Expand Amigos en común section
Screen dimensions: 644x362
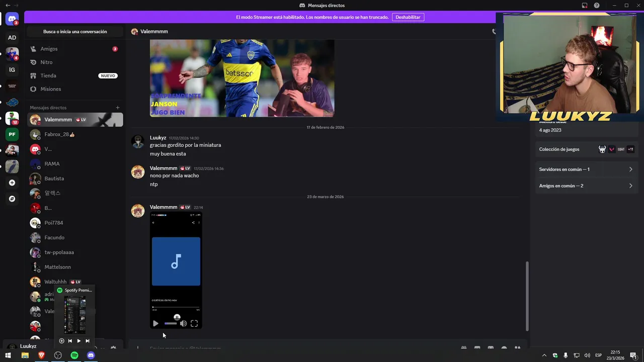click(587, 186)
